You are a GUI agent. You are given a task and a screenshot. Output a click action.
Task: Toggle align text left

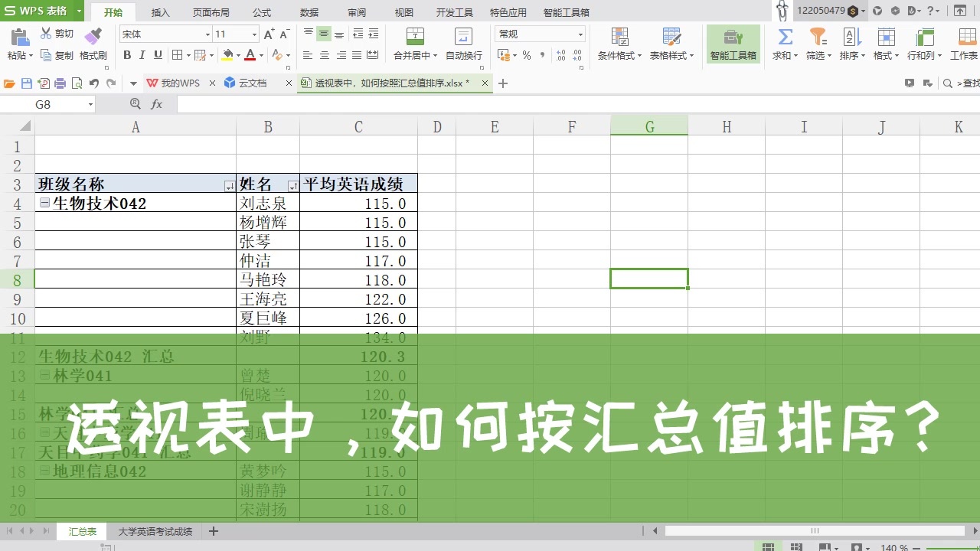[x=308, y=55]
